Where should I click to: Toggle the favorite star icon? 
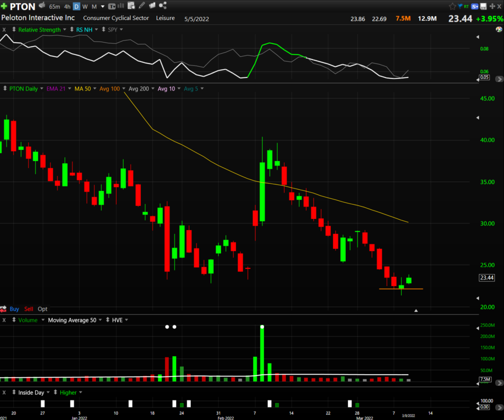(452, 6)
